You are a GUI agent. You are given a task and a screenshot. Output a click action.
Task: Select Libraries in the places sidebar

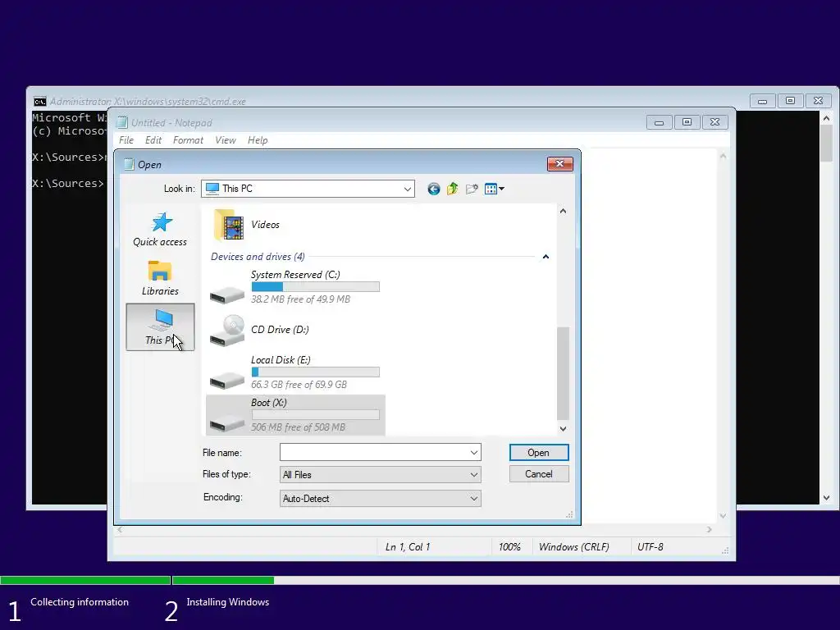coord(160,278)
